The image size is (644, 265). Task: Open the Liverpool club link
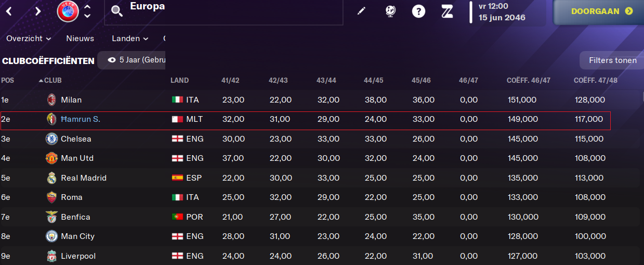point(78,256)
